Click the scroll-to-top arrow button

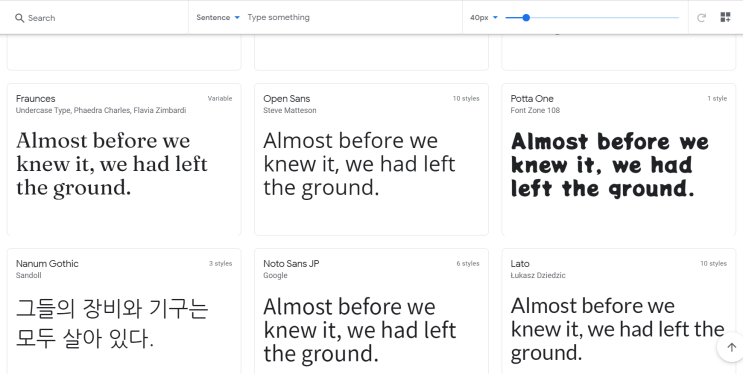pos(731,347)
